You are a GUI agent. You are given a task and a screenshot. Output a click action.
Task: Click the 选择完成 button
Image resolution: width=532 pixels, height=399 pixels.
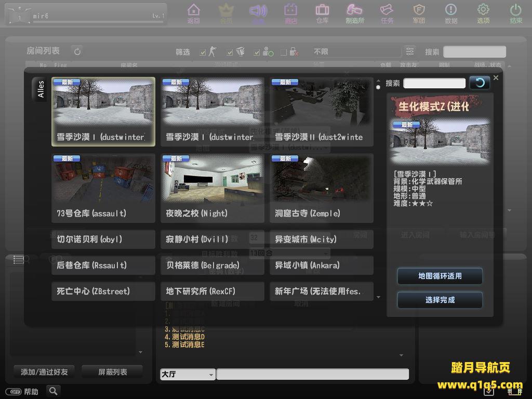point(440,300)
